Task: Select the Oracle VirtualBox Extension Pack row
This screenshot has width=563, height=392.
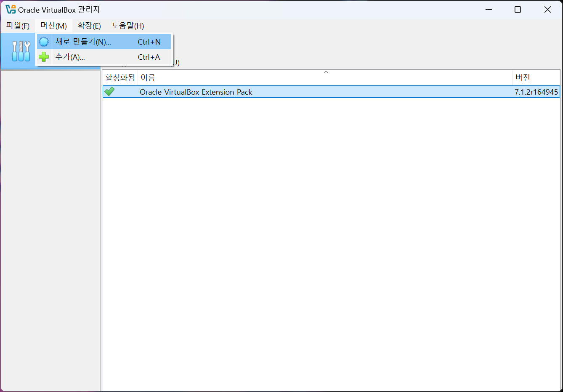Action: 331,92
